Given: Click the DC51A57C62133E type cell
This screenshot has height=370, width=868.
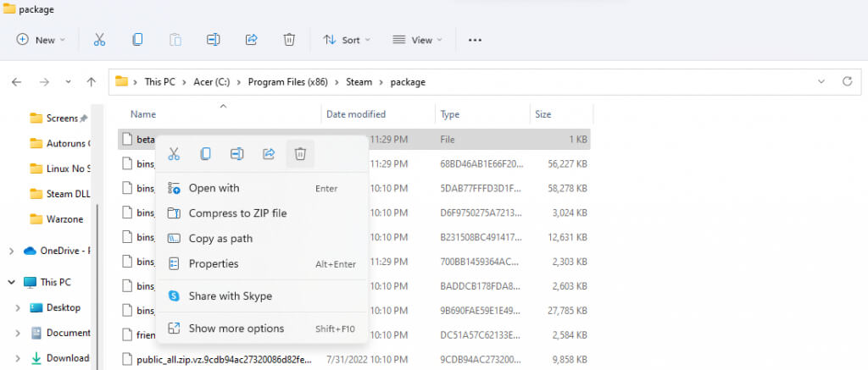Looking at the screenshot, I should coord(481,334).
